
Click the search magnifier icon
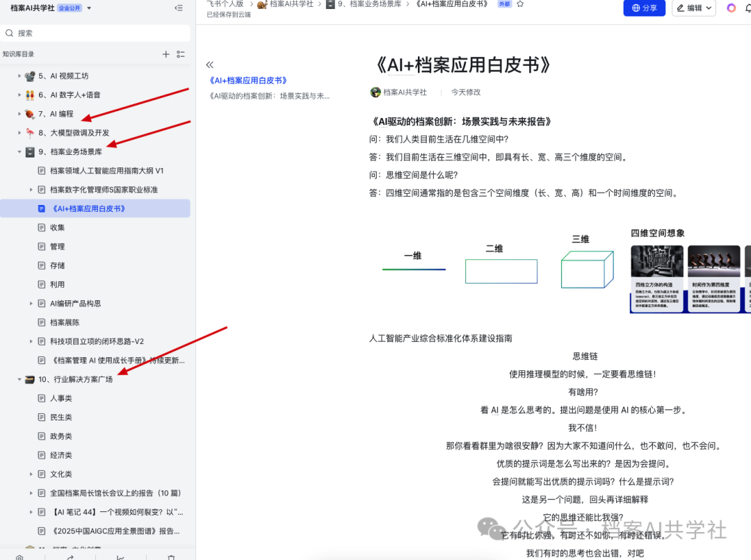point(9,33)
